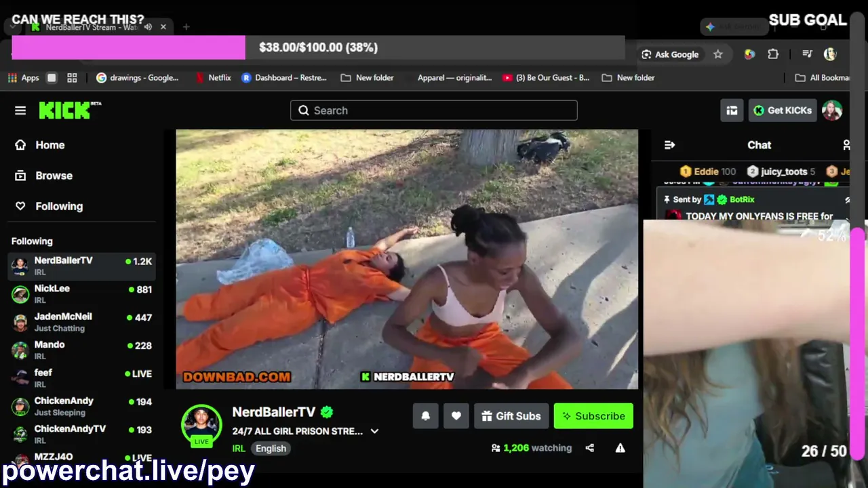Click the English language tag

(x=271, y=449)
